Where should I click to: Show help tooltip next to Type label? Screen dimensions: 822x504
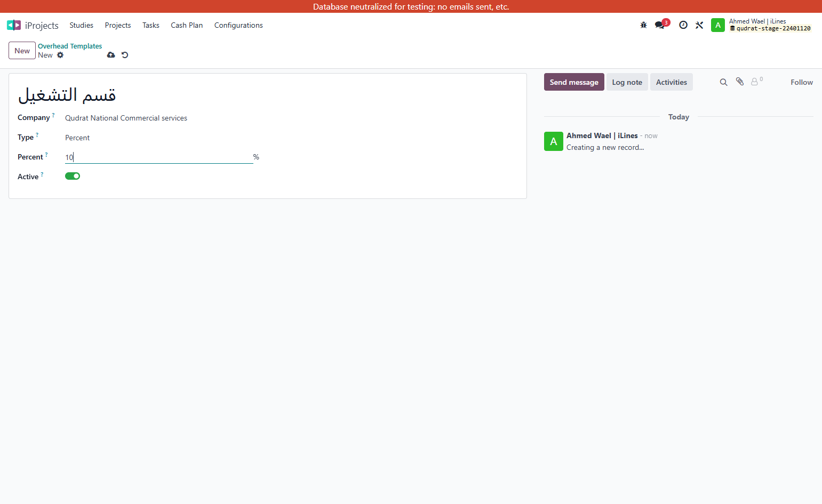click(37, 135)
